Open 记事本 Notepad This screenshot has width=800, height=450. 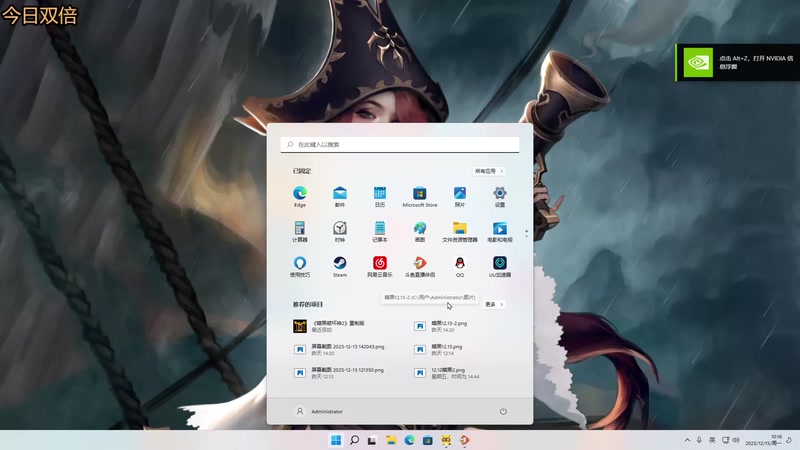(x=380, y=231)
